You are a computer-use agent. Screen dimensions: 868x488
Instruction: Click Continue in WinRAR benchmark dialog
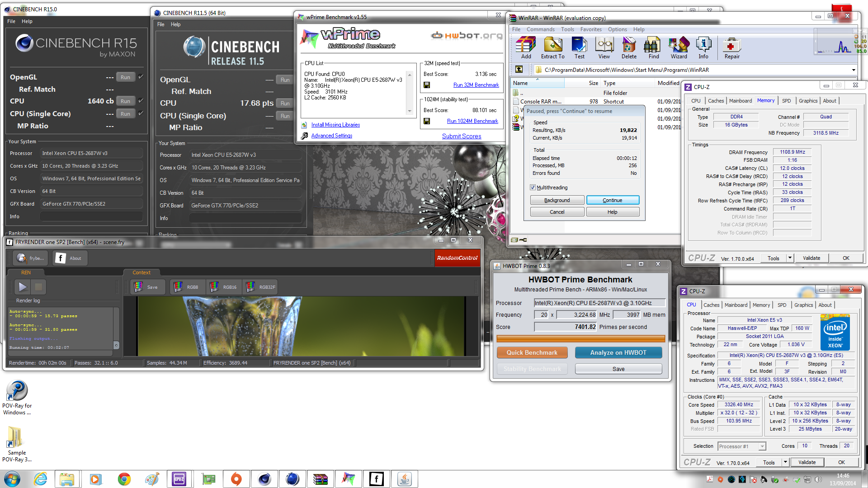click(x=613, y=200)
